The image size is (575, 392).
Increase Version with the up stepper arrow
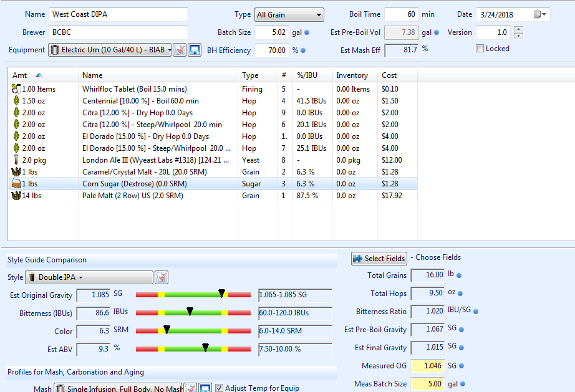click(x=518, y=29)
